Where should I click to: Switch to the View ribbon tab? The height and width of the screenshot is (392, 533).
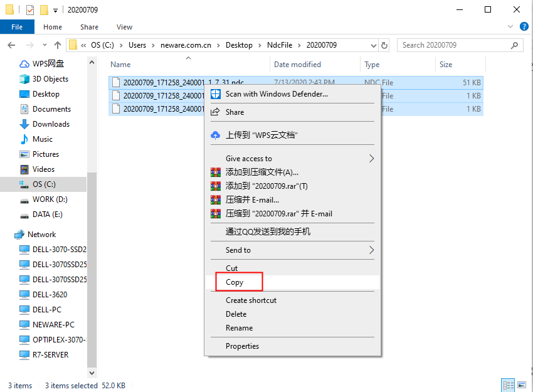point(124,27)
